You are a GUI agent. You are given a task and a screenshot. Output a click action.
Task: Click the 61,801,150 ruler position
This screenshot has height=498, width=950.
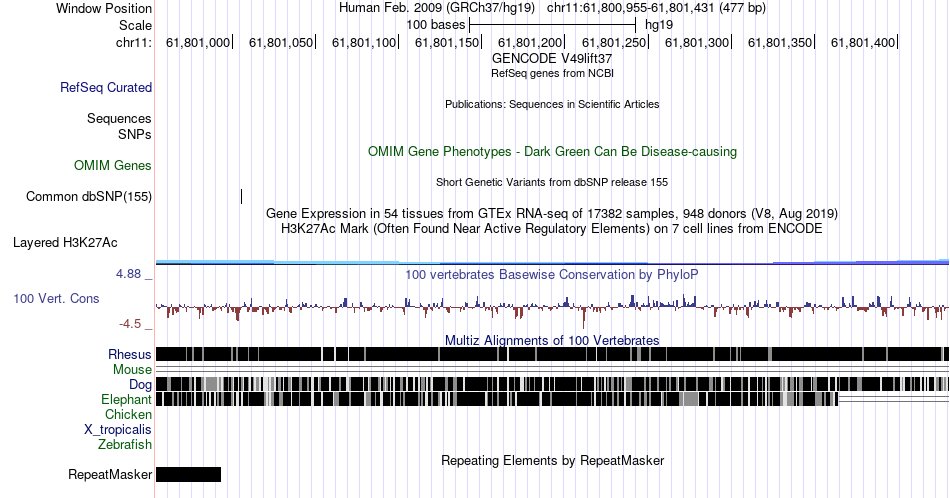(x=447, y=42)
